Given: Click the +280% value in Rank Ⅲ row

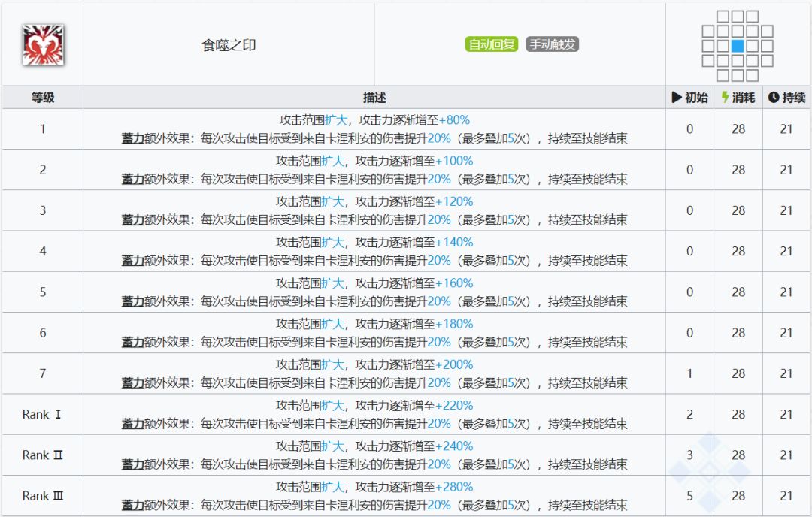Looking at the screenshot, I should coord(454,487).
